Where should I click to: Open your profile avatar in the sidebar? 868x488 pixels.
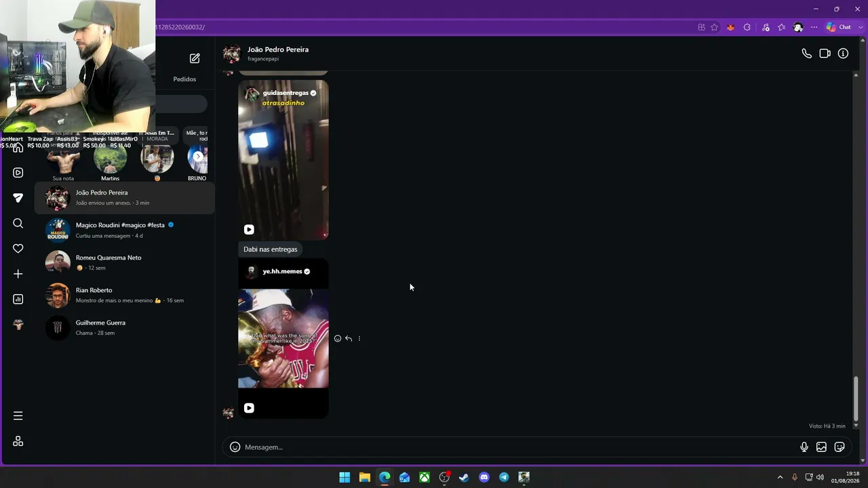click(x=18, y=325)
